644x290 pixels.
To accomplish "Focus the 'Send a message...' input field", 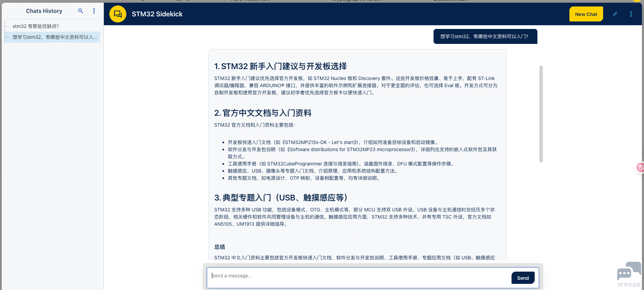I will (x=358, y=276).
